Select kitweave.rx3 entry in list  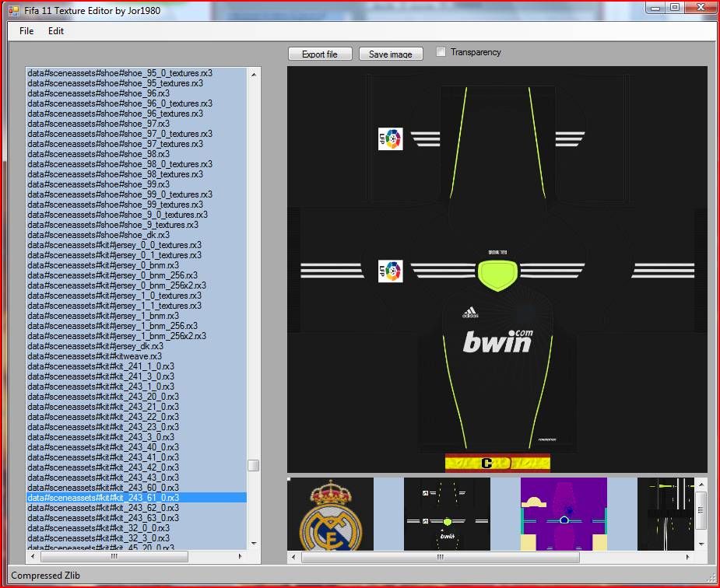tap(95, 356)
